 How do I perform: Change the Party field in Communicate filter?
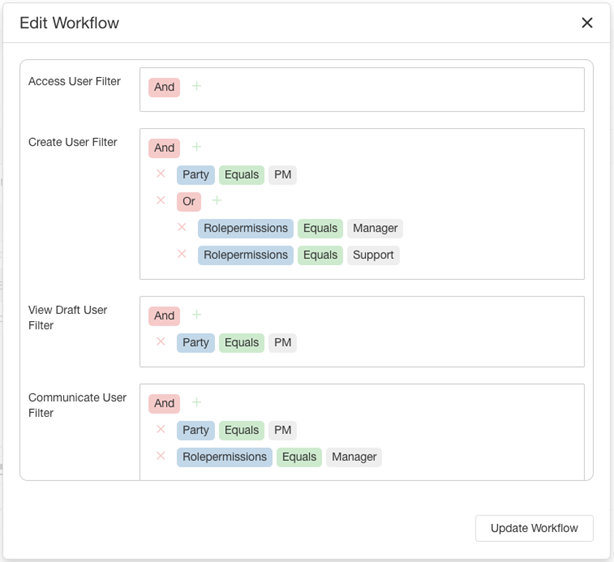196,430
